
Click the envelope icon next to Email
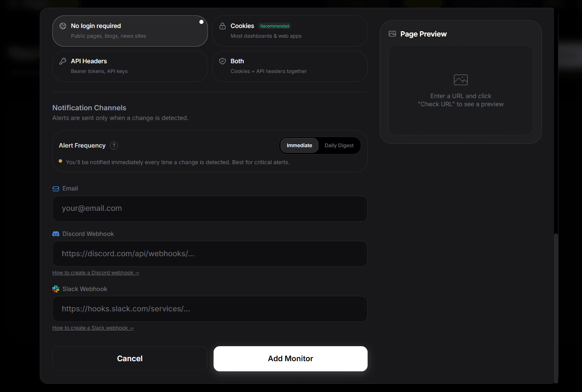click(x=56, y=189)
